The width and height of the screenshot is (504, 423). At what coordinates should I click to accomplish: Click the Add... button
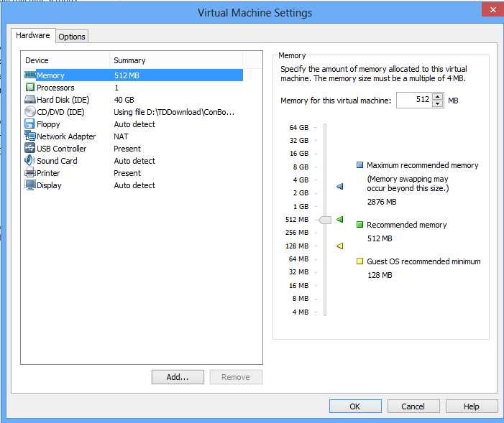pos(178,377)
